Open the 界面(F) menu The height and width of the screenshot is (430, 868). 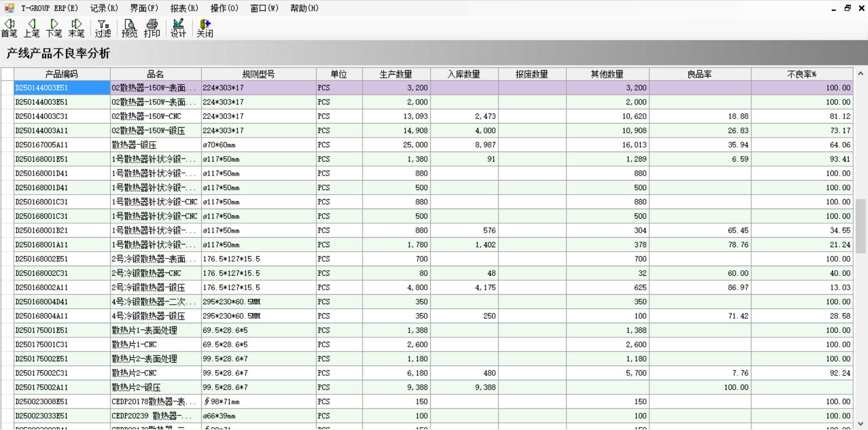point(144,8)
